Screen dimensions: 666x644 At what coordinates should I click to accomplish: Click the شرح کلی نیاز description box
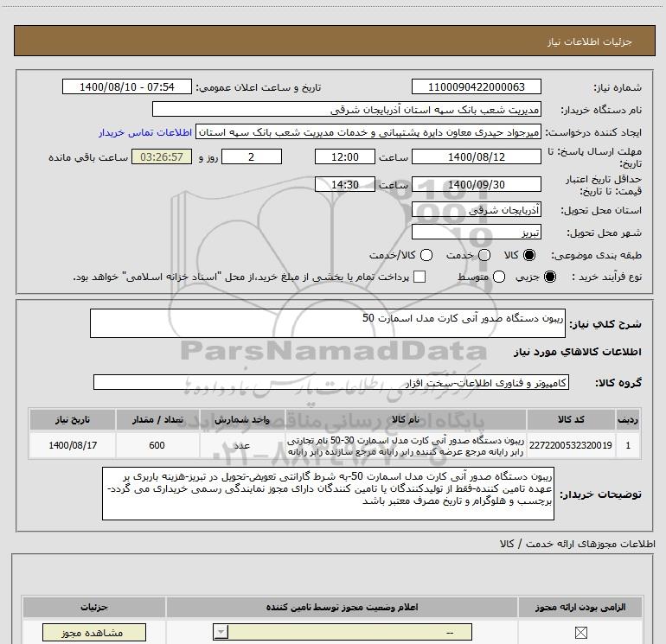tap(328, 323)
